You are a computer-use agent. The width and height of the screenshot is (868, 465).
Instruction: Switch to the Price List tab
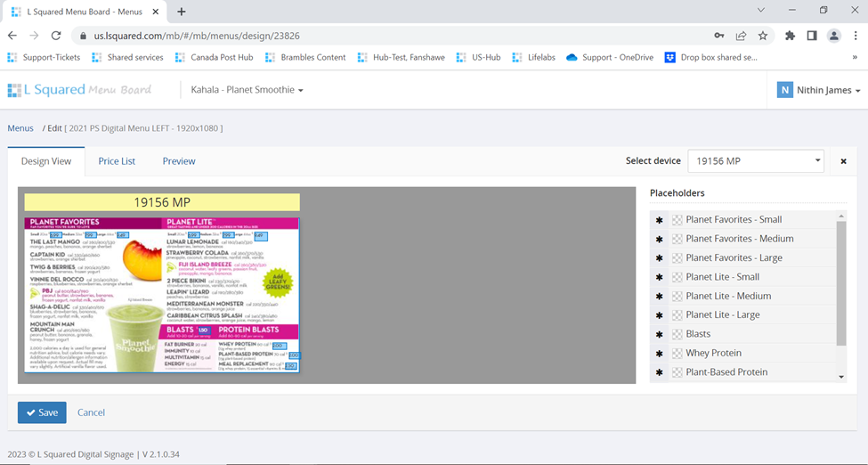point(117,161)
